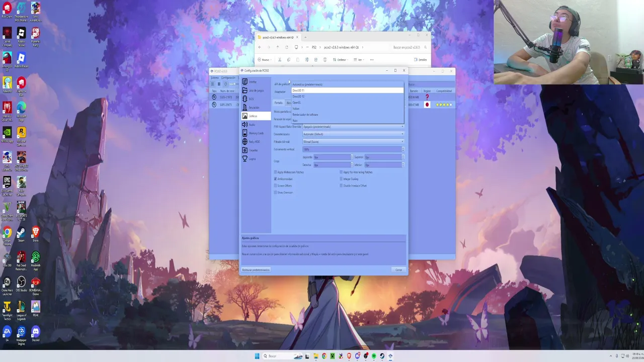Open Brave desktop shortcut

pos(35,234)
